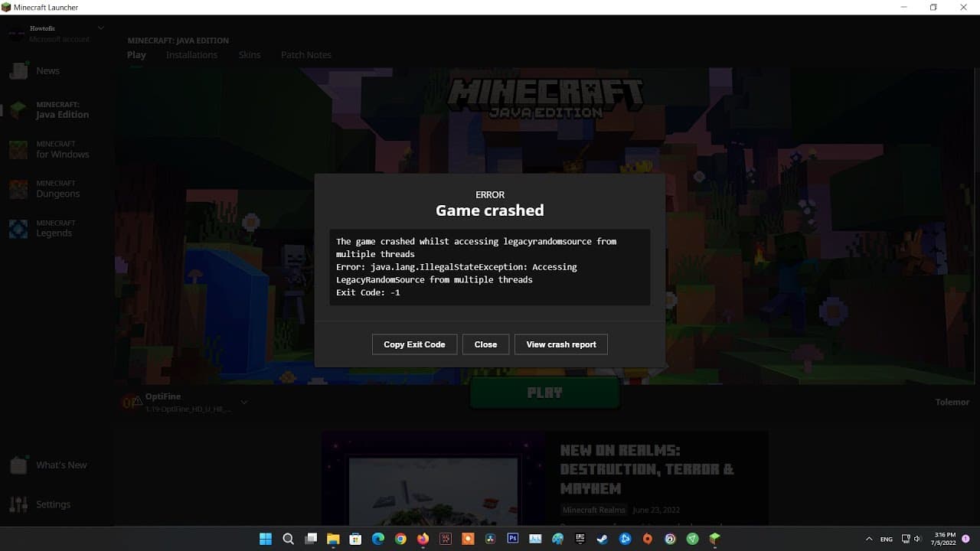
Task: Open the network tray icon
Action: (906, 539)
